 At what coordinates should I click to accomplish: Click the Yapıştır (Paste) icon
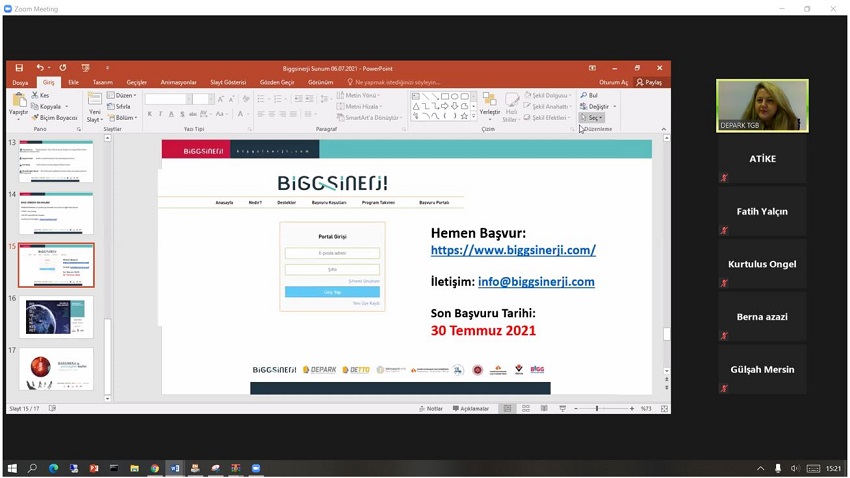pyautogui.click(x=19, y=103)
